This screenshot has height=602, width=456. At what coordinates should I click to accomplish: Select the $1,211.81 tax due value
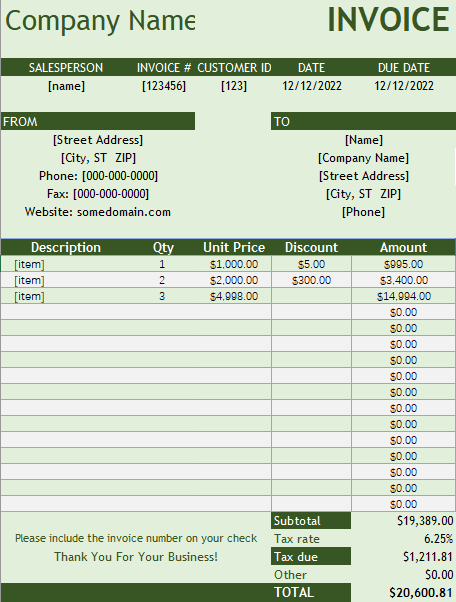pos(428,557)
